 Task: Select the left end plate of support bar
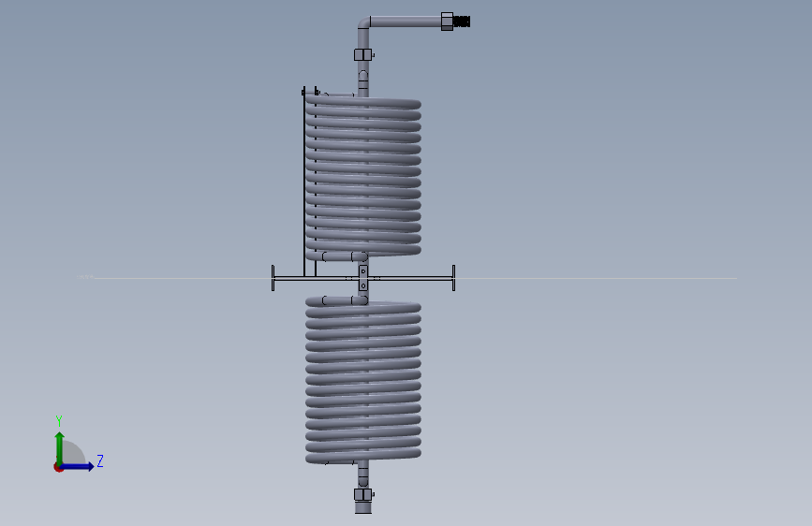(x=273, y=278)
